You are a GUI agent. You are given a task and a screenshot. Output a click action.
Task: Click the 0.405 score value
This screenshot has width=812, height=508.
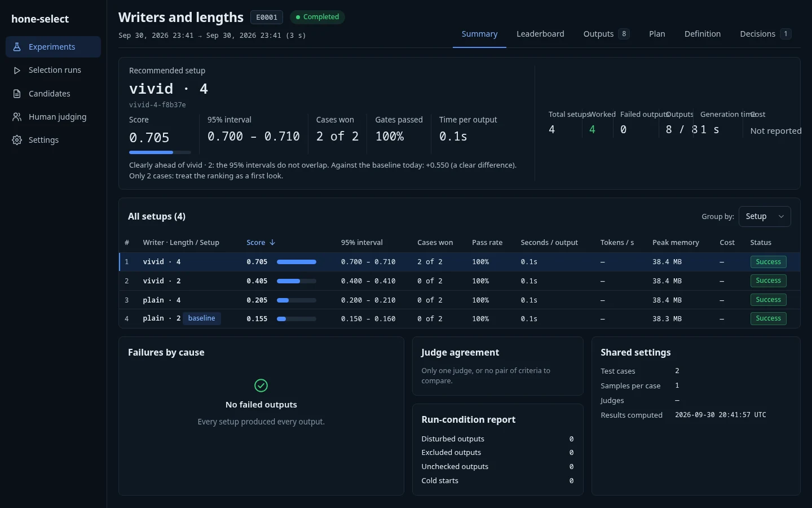coord(257,281)
